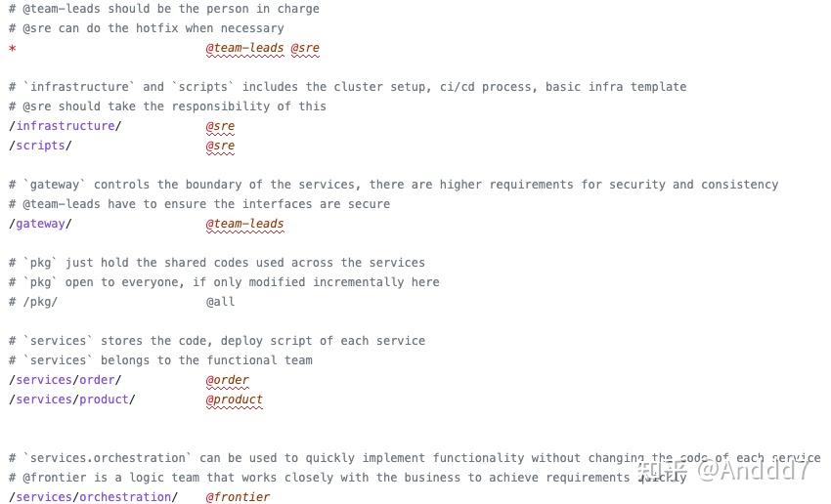Viewport: 831px width, 504px height.
Task: Select the /services/order/ path entry
Action: coord(65,380)
